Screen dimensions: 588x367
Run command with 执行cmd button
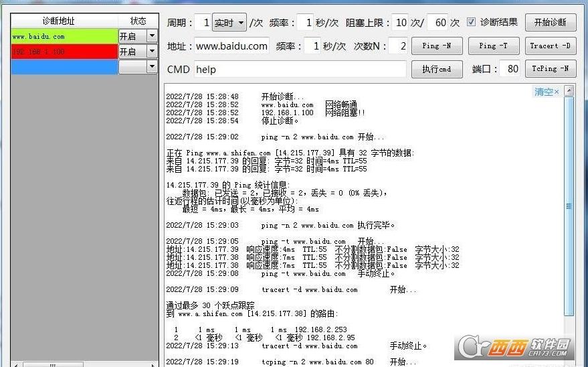[x=437, y=69]
